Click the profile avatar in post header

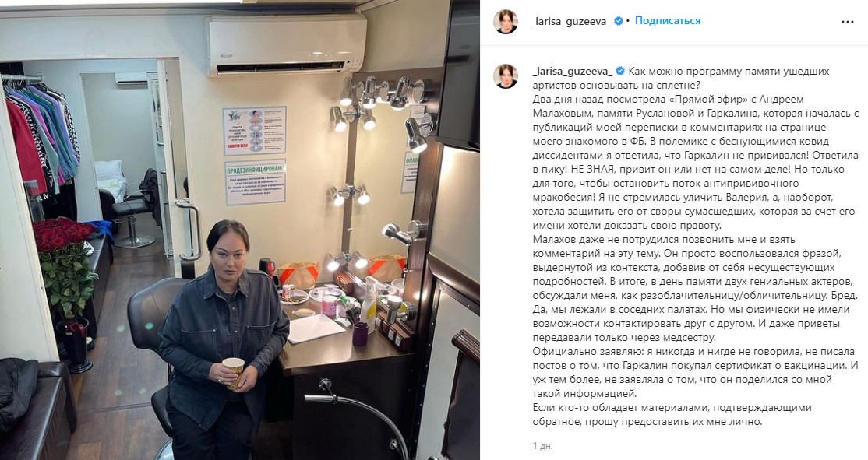point(506,22)
